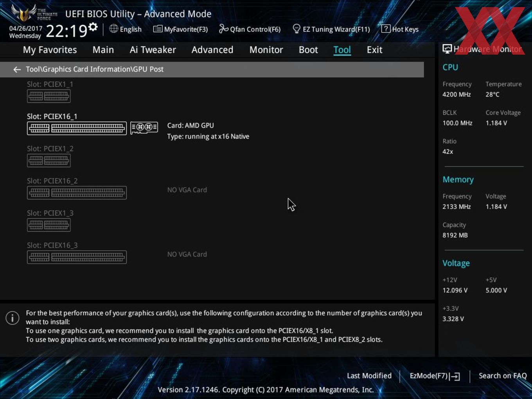532x399 pixels.
Task: Click the info icon in the help panel
Action: (13, 318)
